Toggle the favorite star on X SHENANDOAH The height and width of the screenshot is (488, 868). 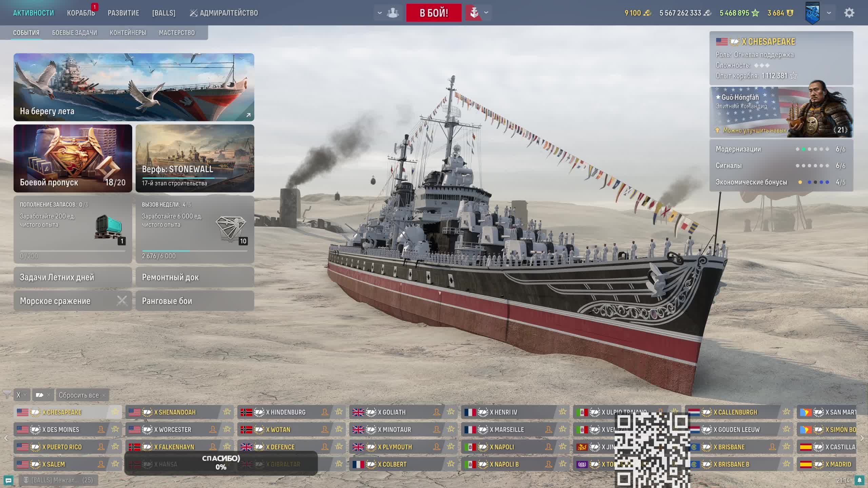227,412
